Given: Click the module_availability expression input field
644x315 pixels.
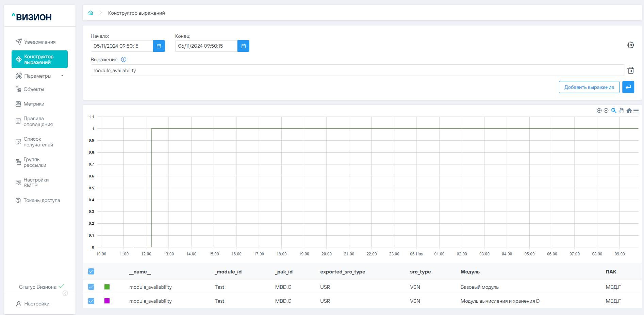Looking at the screenshot, I should coord(357,70).
